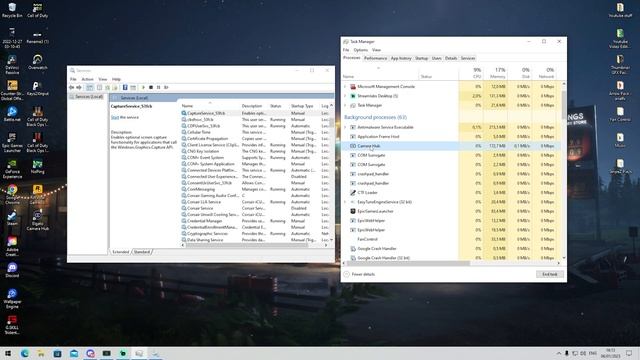The image size is (640, 360).
Task: Select the EpicGamesLauncher process row
Action: click(451, 211)
